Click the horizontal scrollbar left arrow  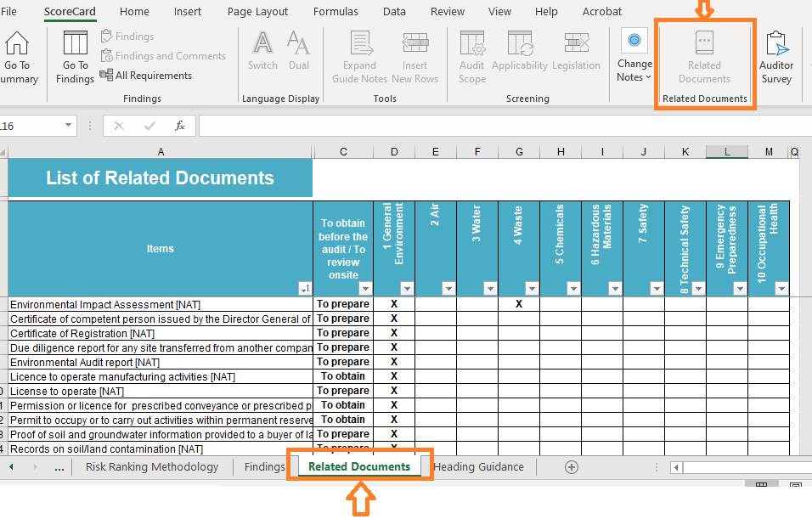tap(676, 468)
